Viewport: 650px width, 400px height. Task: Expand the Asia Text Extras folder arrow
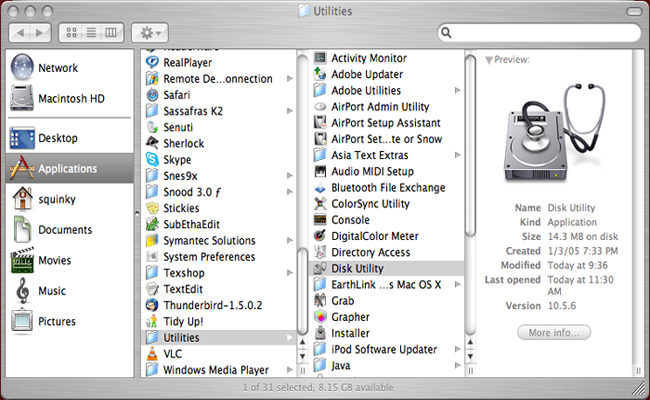[457, 155]
